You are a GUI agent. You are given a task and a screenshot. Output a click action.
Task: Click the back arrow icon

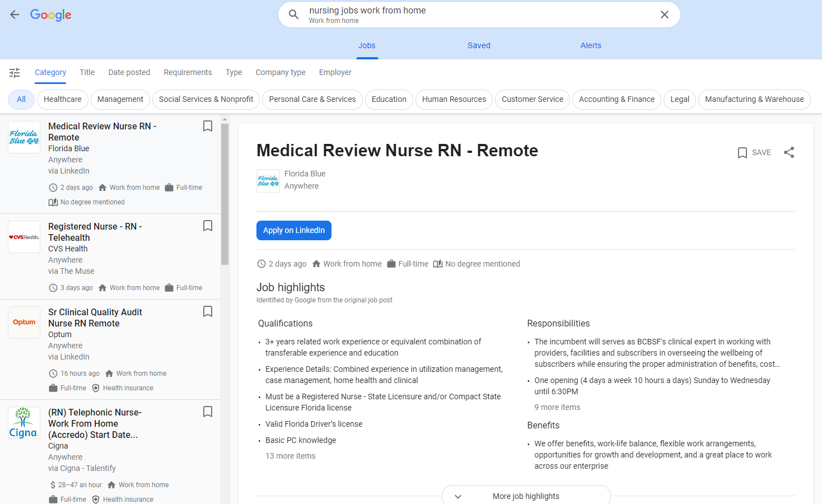[x=15, y=15]
